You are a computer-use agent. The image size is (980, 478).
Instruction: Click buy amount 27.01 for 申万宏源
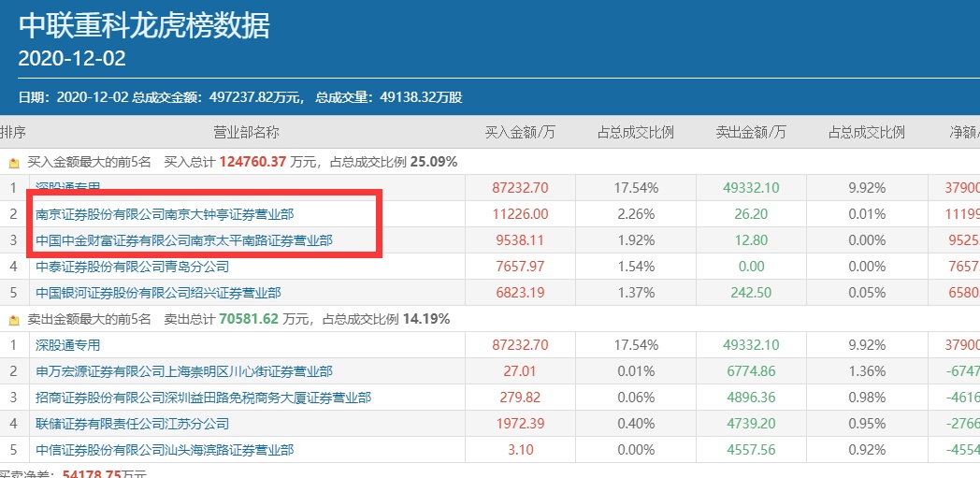click(x=520, y=371)
